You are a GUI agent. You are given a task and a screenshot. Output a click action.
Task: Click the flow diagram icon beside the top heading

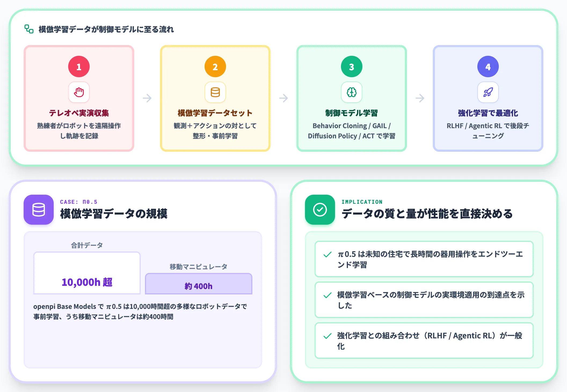[29, 29]
